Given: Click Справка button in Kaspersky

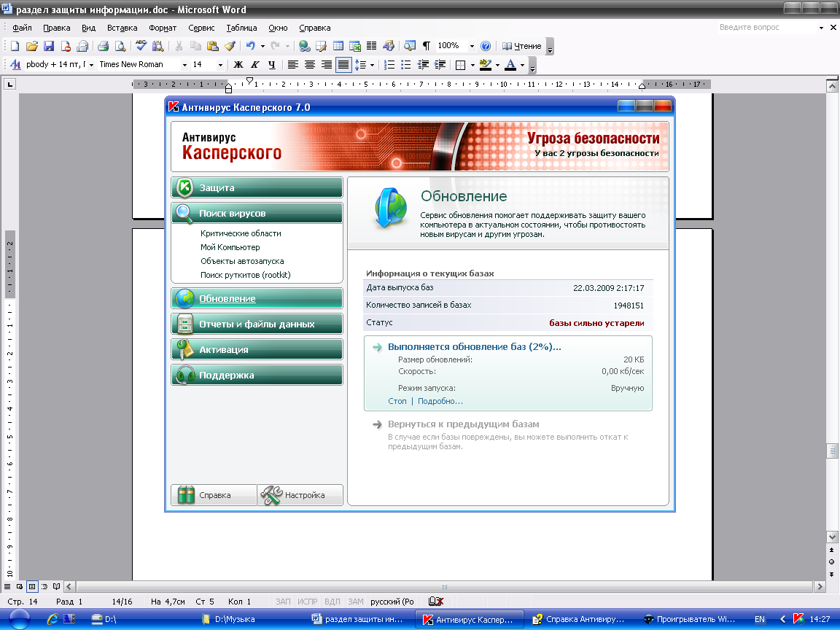Looking at the screenshot, I should coord(214,495).
